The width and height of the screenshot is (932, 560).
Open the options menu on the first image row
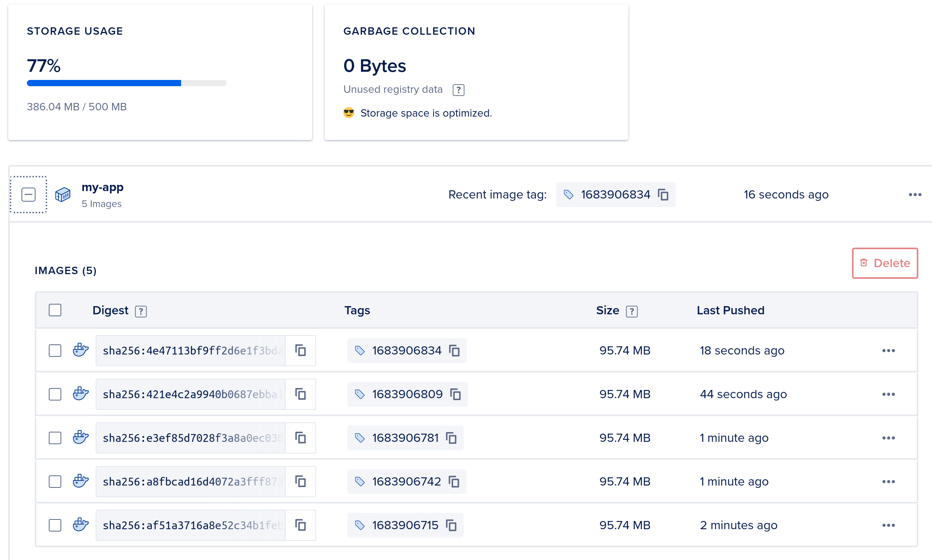(x=888, y=350)
